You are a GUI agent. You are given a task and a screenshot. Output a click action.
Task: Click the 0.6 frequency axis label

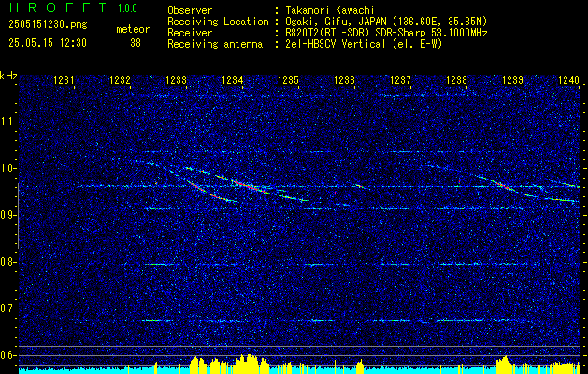pyautogui.click(x=7, y=355)
